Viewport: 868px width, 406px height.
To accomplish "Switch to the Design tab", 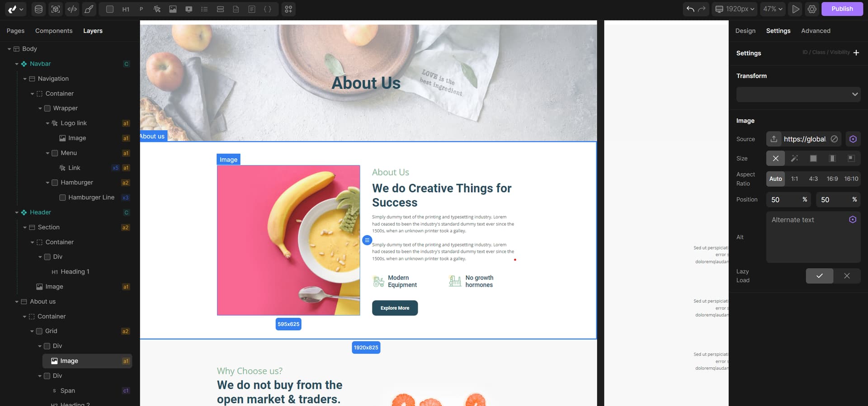I will [x=745, y=31].
